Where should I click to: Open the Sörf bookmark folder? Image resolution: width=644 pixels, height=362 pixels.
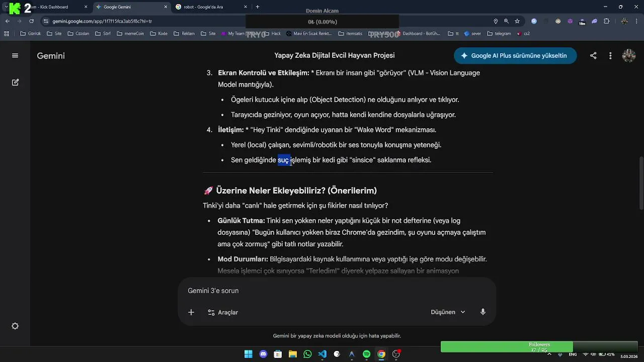103,34
